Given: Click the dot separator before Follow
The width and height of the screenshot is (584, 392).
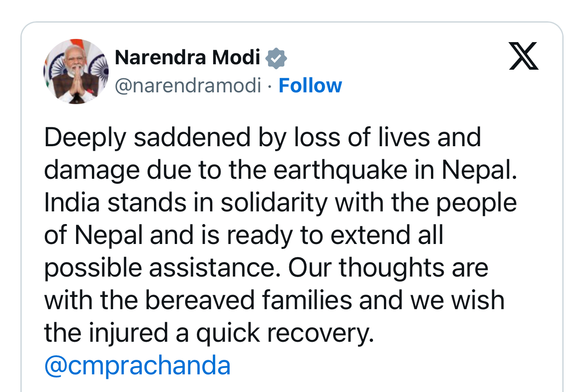Looking at the screenshot, I should [269, 86].
